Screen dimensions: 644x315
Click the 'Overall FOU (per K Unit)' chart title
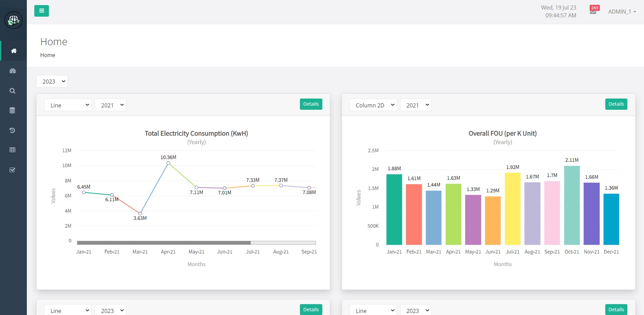click(x=503, y=134)
